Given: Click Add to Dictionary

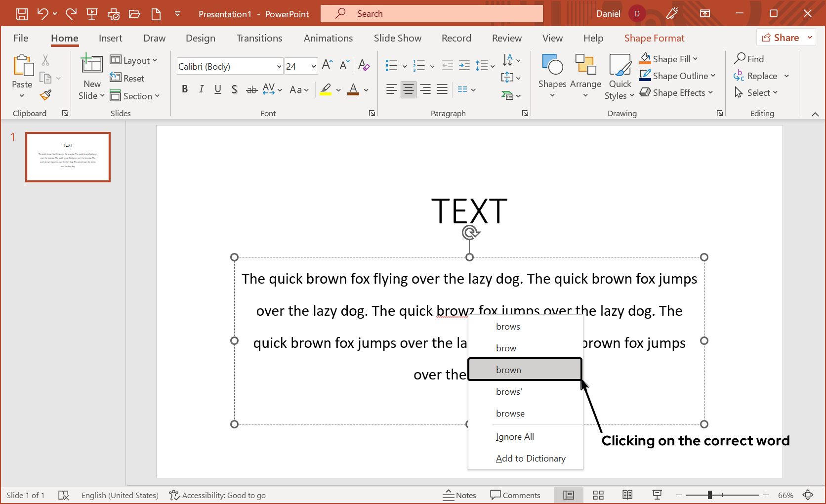Looking at the screenshot, I should click(x=530, y=458).
